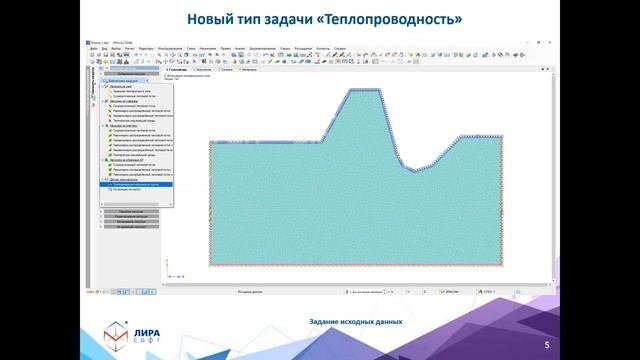This screenshot has height=360, width=640.
Task: Open the Библиотека нагрузок dropdown arrow
Action: [x=147, y=81]
